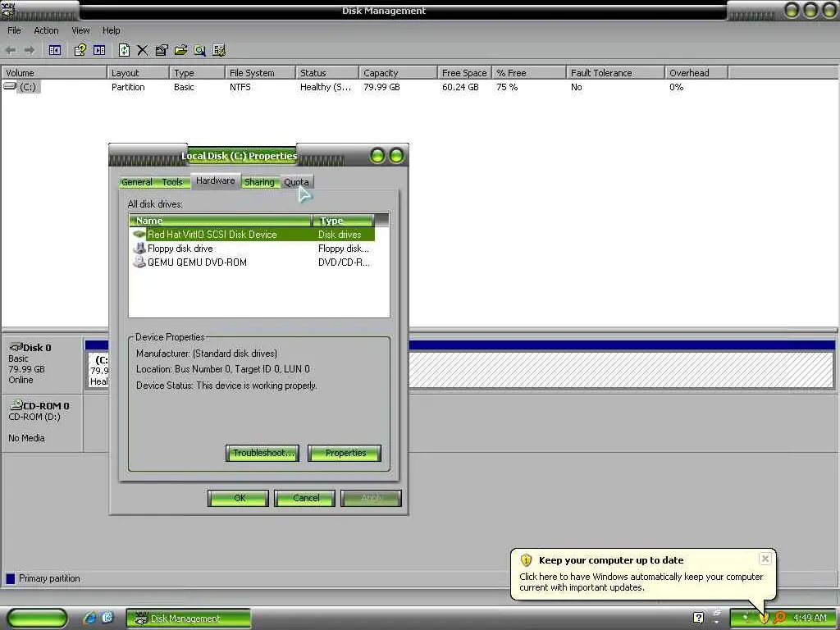Image resolution: width=840 pixels, height=630 pixels.
Task: Sort by the File System column header
Action: 260,73
